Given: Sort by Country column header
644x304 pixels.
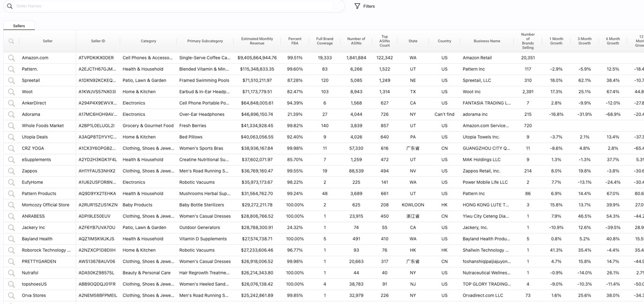Looking at the screenshot, I should pyautogui.click(x=444, y=41).
